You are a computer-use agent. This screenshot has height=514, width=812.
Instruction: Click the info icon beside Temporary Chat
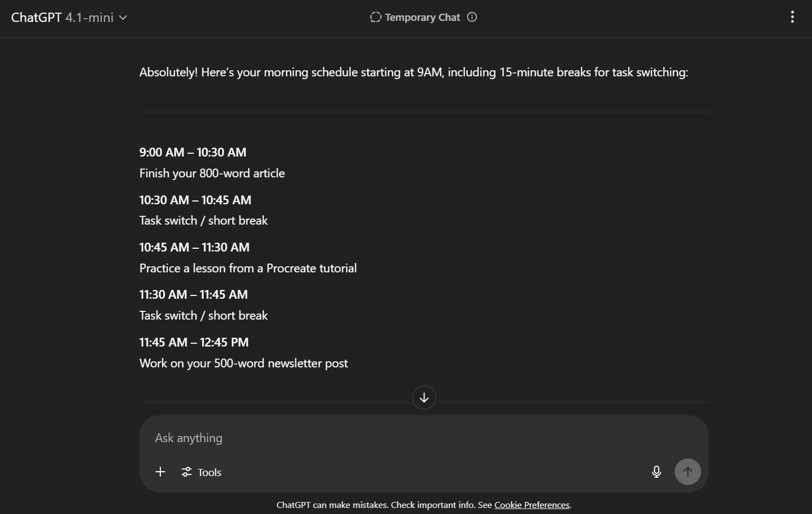(x=472, y=17)
